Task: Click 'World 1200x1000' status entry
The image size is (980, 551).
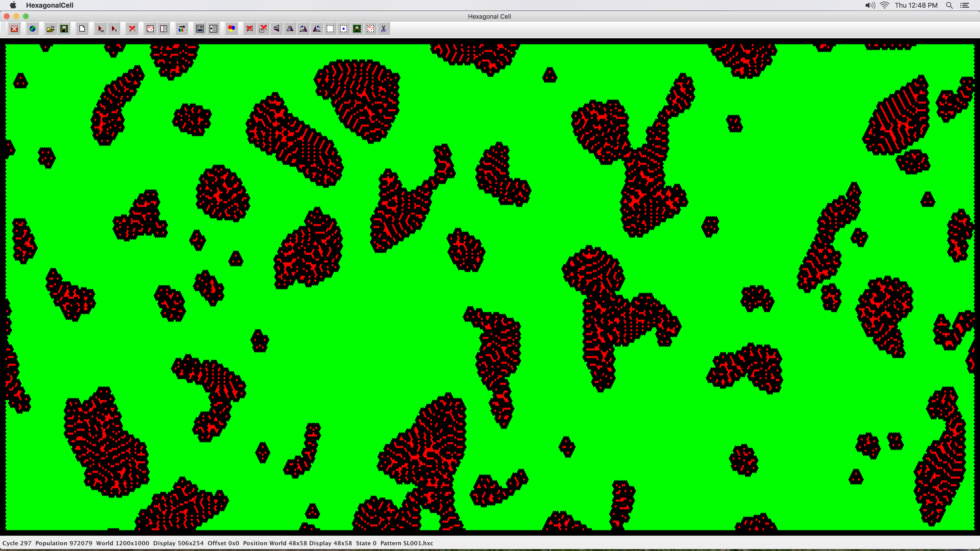Action: click(122, 543)
